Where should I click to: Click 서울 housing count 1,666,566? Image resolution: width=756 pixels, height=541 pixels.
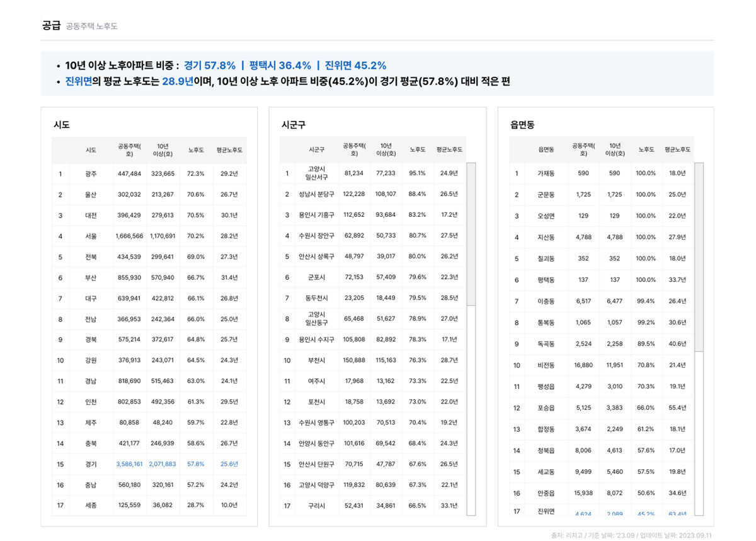pos(129,236)
